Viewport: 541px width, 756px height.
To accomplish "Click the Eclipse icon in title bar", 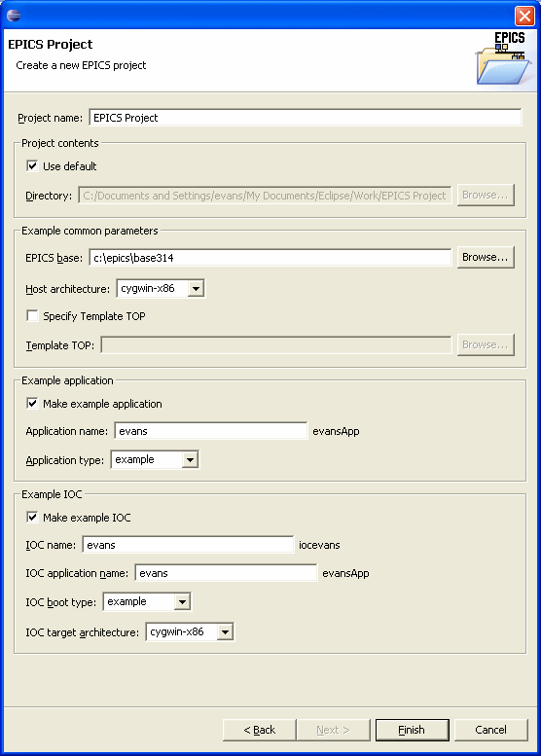I will click(x=14, y=15).
